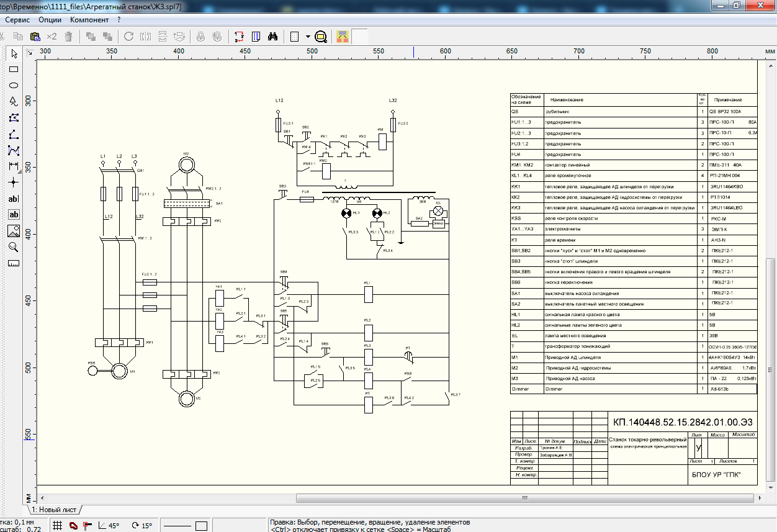
Task: Select the pointer edit tool
Action: pyautogui.click(x=13, y=55)
